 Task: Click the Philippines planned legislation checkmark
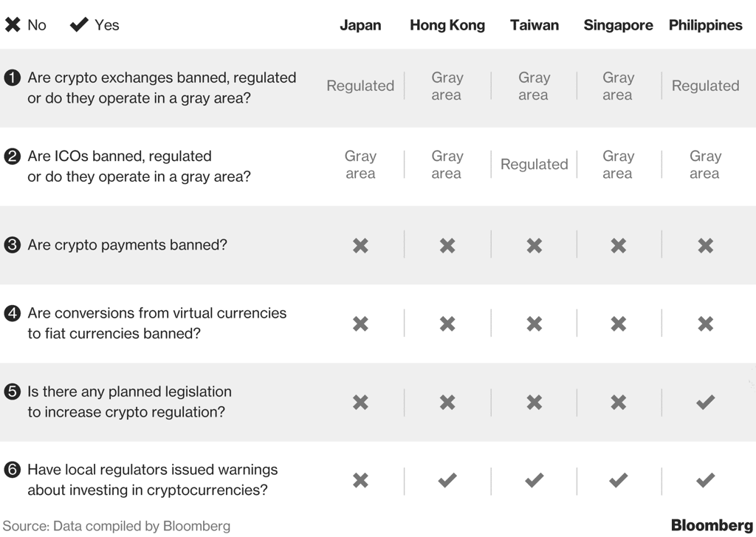705,402
